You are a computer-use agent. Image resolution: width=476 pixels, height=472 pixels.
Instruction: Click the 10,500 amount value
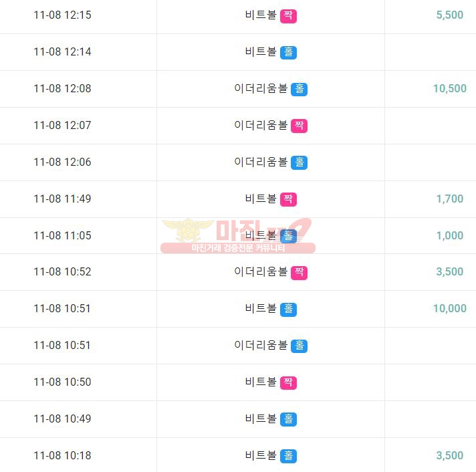click(x=449, y=89)
